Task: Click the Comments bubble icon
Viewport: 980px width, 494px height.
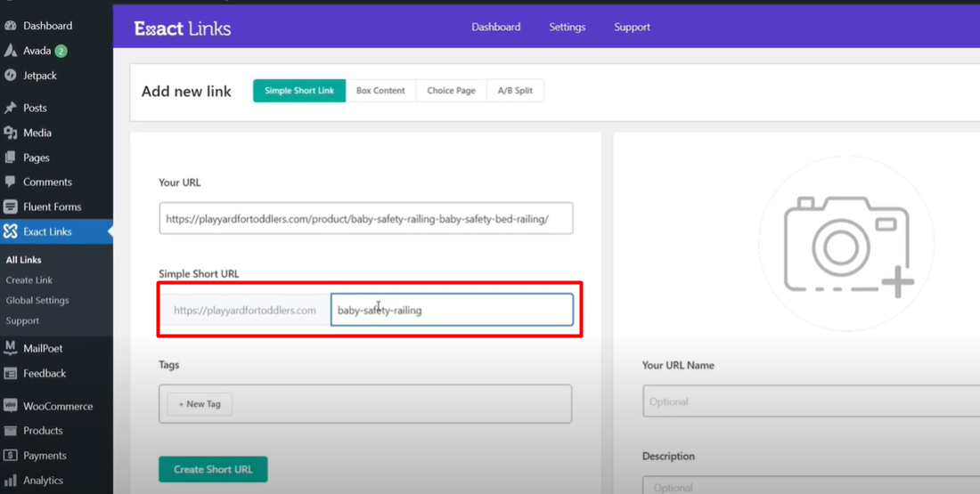Action: (10, 182)
